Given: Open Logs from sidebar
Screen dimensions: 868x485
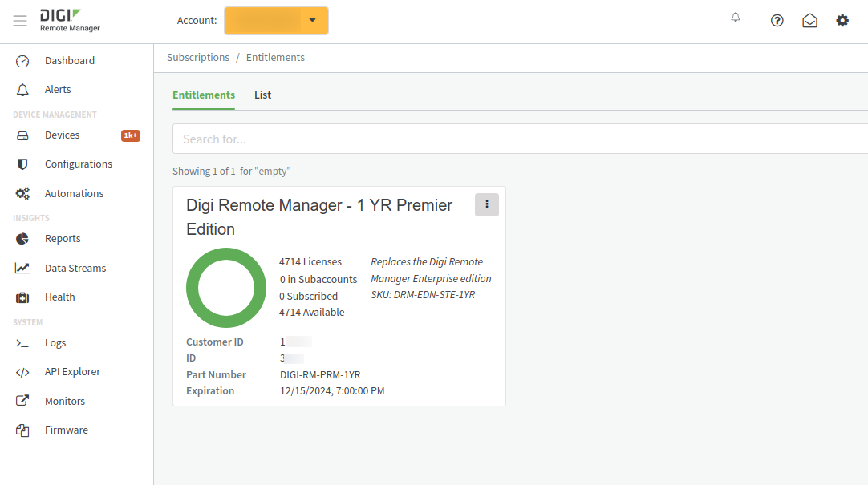Looking at the screenshot, I should pos(55,342).
